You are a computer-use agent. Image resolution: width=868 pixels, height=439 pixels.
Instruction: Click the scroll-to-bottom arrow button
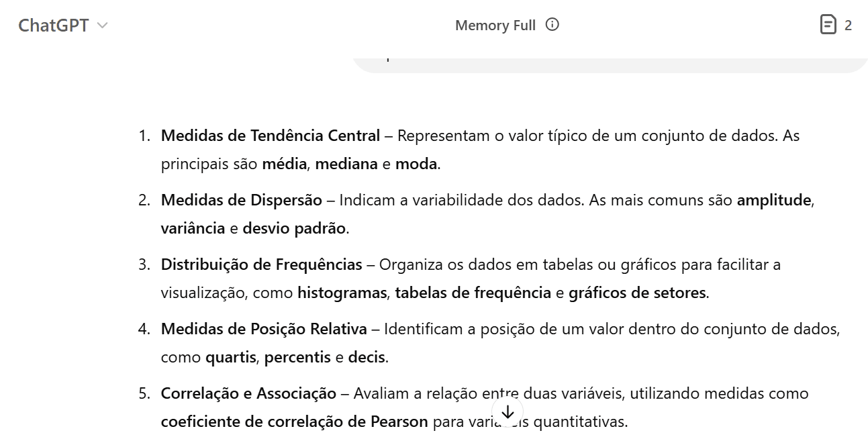click(x=508, y=410)
